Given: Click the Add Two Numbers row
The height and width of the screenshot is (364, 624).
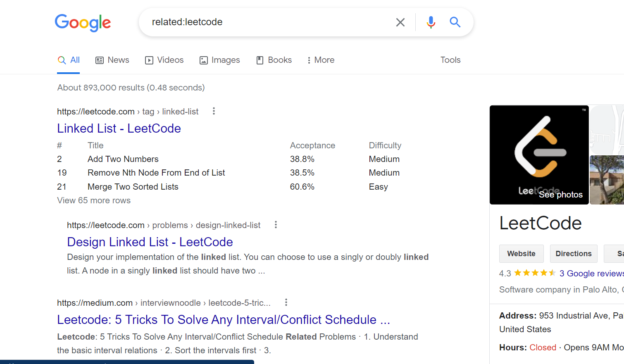Looking at the screenshot, I should pos(229,159).
